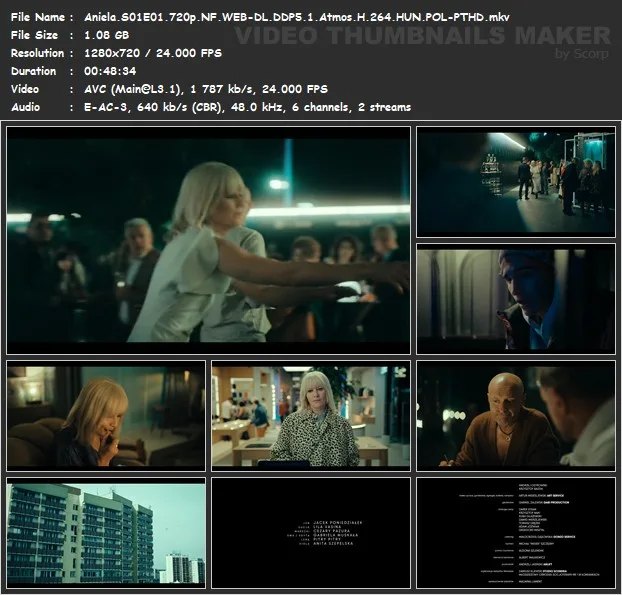
Task: Select the thumbnail showing the centered cast credits
Action: pyautogui.click(x=311, y=533)
